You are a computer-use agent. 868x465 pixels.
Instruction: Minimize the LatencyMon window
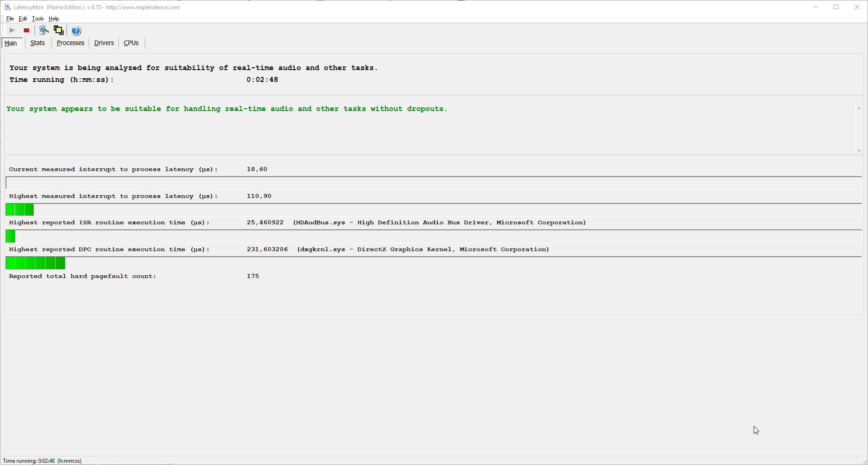[816, 7]
